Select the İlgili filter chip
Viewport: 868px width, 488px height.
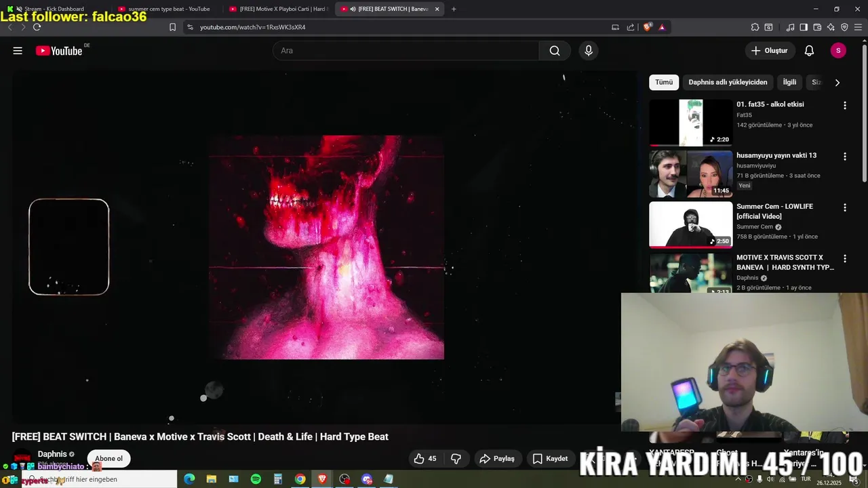pos(789,82)
